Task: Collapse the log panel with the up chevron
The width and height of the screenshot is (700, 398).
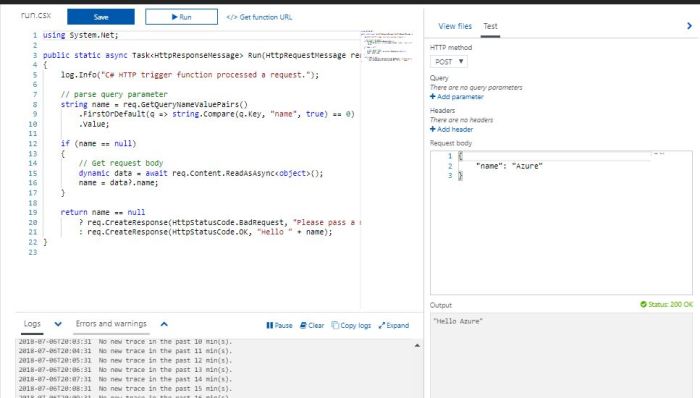Action: [x=164, y=324]
